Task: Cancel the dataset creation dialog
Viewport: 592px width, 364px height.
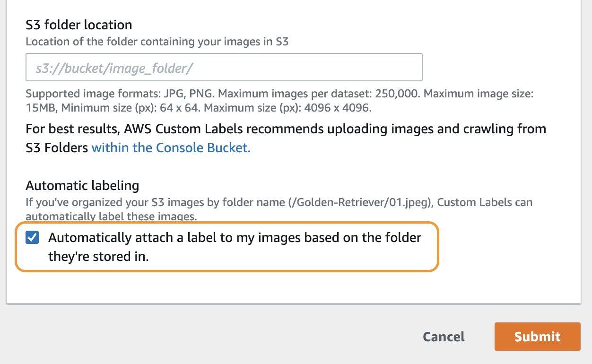Action: coord(444,337)
